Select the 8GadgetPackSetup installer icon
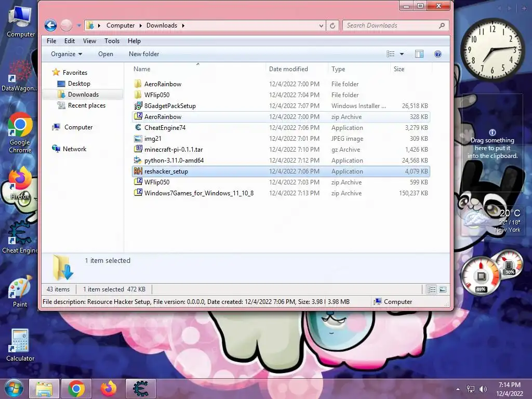This screenshot has height=399, width=532. [138, 105]
